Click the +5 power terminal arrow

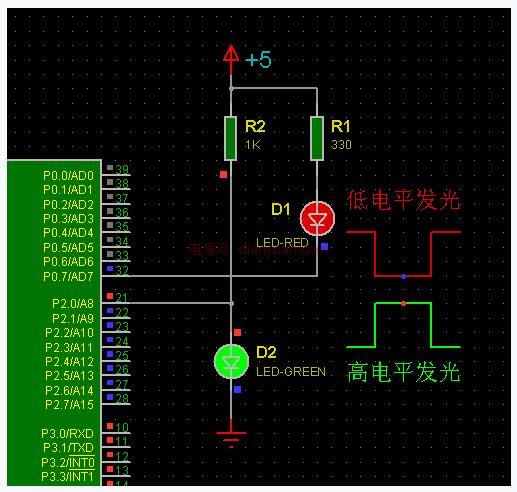pos(231,54)
